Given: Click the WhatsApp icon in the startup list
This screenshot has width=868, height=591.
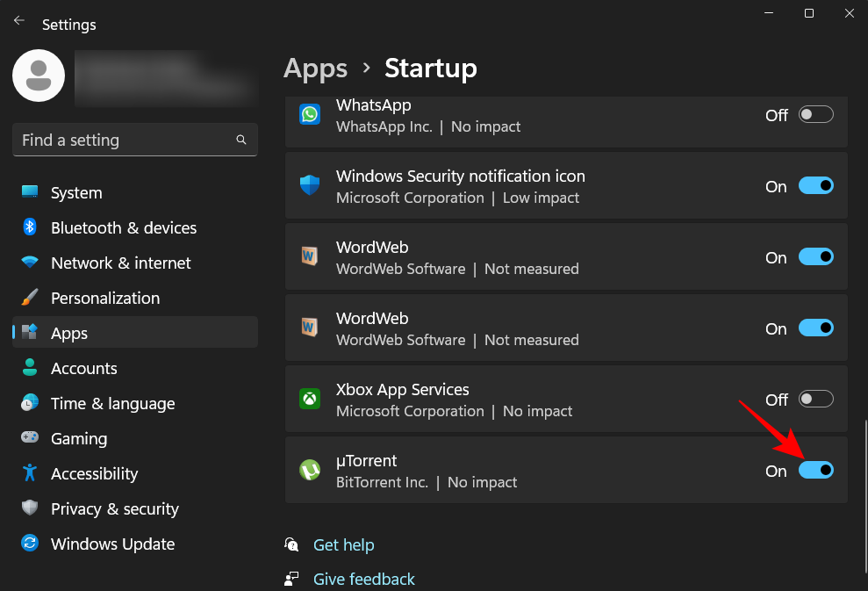Looking at the screenshot, I should [310, 114].
